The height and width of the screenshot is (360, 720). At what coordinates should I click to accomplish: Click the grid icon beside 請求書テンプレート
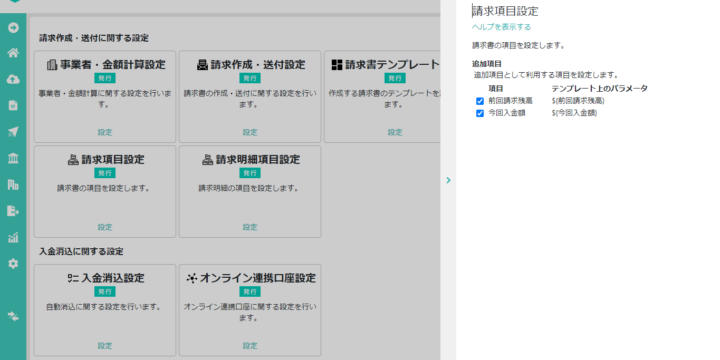337,65
